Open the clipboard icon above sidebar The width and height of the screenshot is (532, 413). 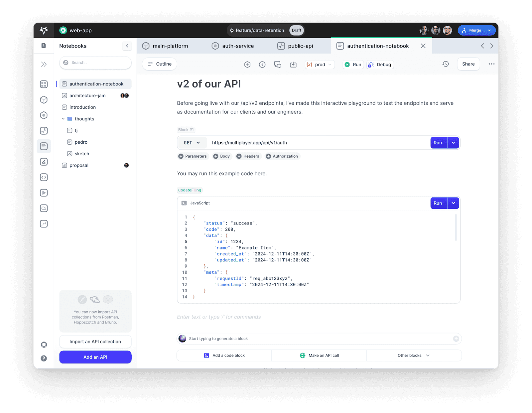(x=44, y=46)
